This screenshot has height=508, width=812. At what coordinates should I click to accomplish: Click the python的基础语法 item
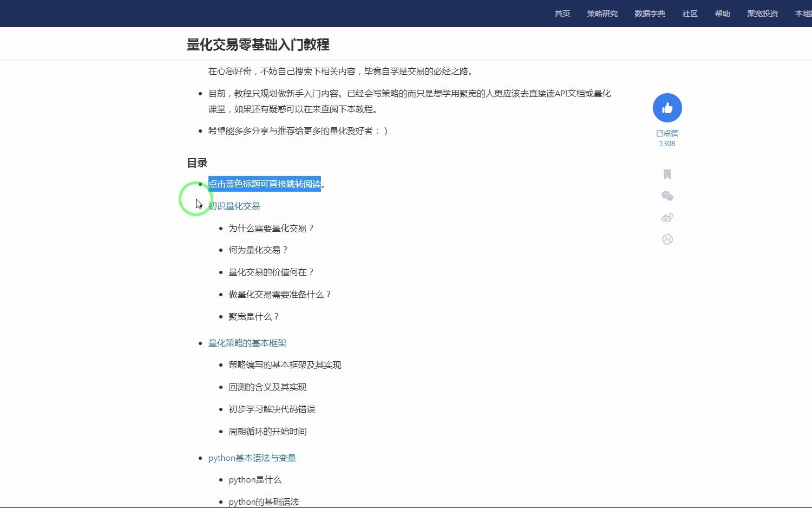[x=264, y=502]
